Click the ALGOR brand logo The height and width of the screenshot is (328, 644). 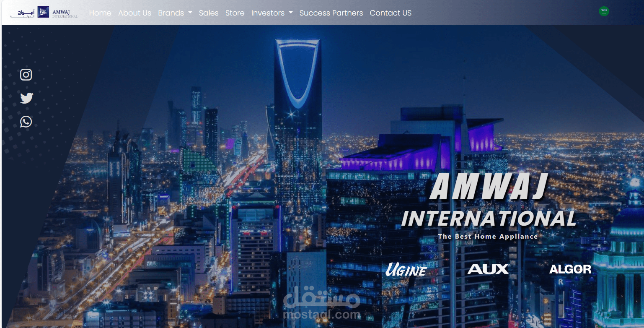(x=570, y=269)
